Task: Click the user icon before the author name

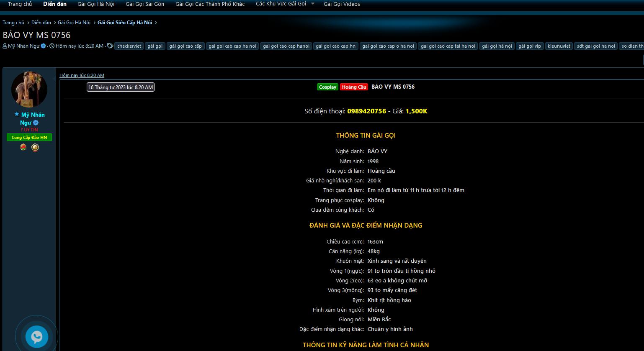Action: (x=5, y=46)
